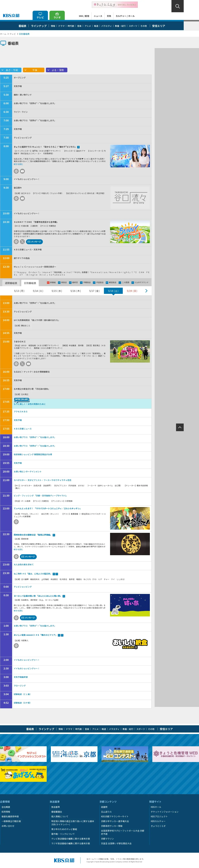Open 会社概要 in the footer
Screen dimensions: 199x868
(x=6, y=807)
